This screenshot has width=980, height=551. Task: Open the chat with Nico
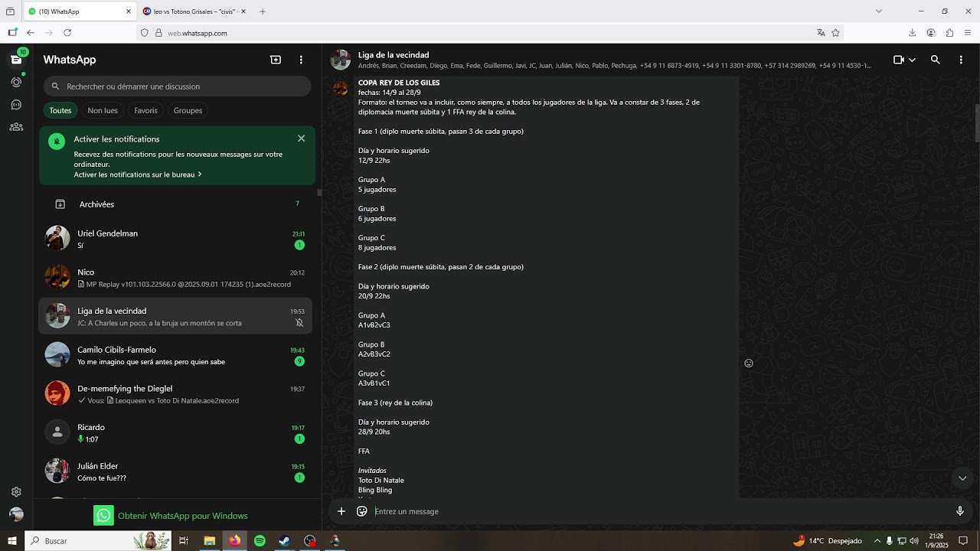177,278
